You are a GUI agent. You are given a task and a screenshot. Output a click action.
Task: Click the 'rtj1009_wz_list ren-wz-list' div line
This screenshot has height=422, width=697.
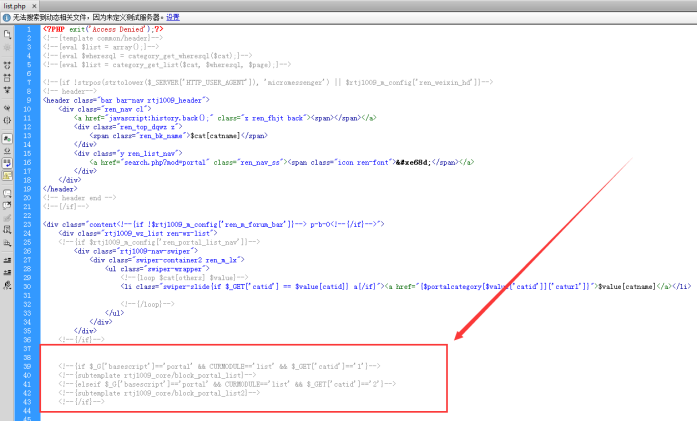point(138,233)
